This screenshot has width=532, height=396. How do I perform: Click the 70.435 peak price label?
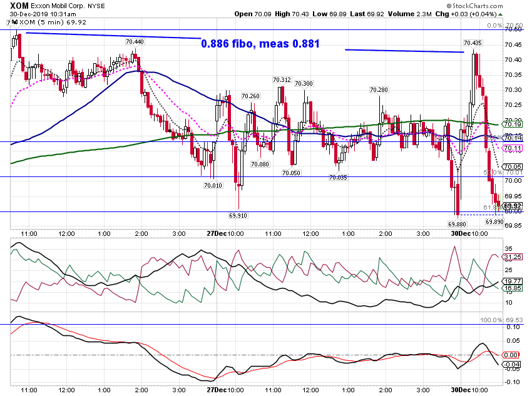pos(473,43)
